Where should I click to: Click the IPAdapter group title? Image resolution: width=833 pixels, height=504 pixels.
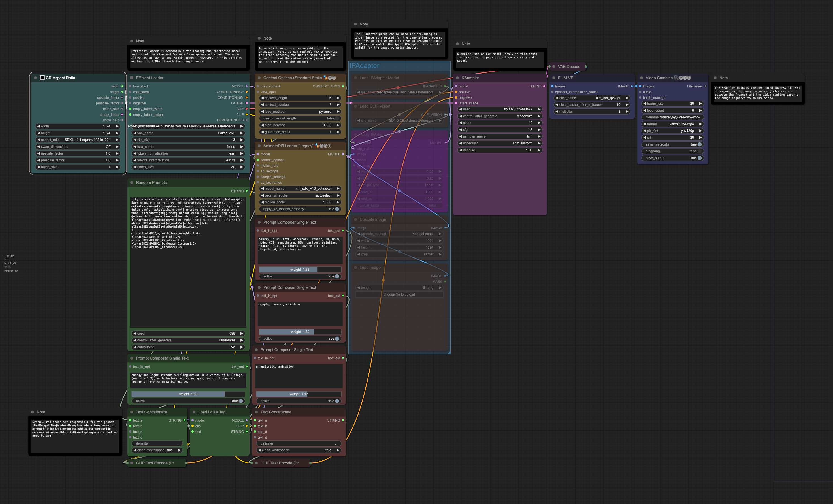[x=364, y=66]
